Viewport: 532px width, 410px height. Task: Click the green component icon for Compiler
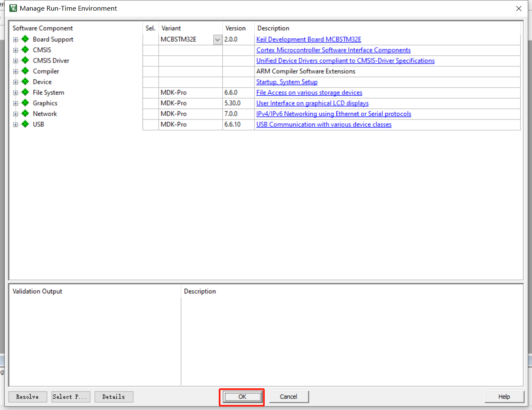click(x=25, y=71)
